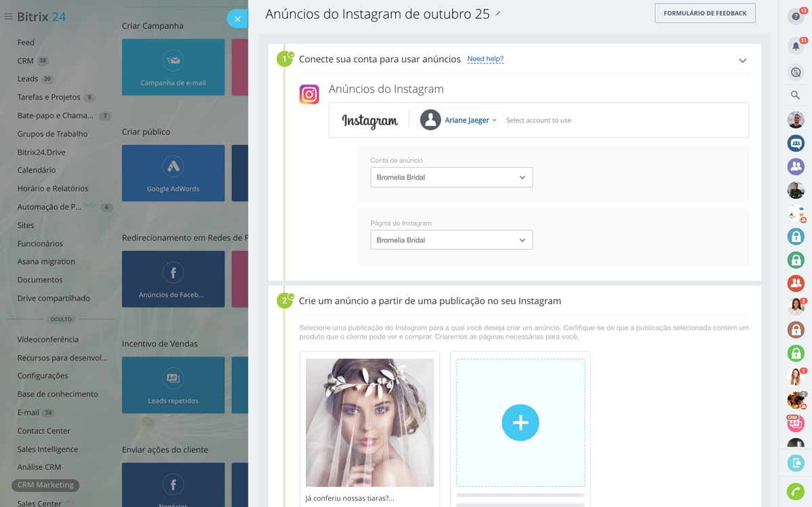812x507 pixels.
Task: Click the Formulário de Feedback button
Action: click(704, 14)
